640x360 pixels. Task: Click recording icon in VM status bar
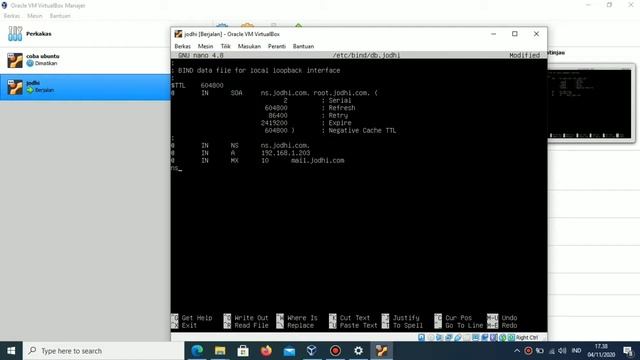pyautogui.click(x=485, y=338)
